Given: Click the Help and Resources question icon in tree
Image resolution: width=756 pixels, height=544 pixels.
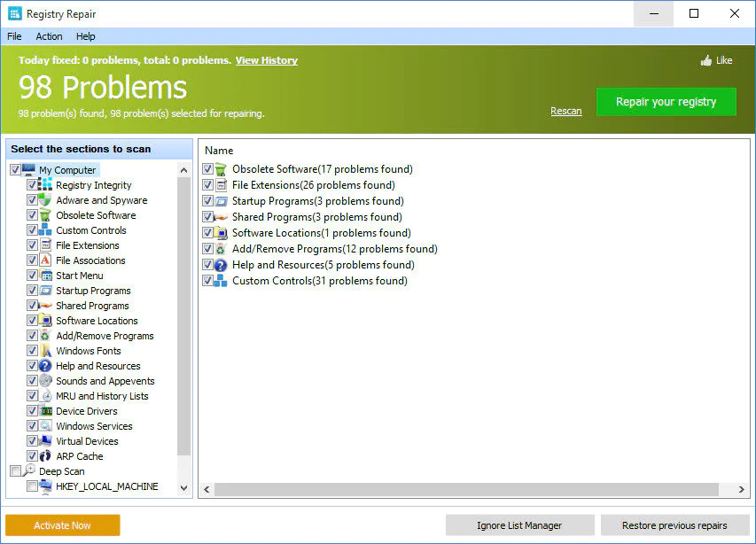Looking at the screenshot, I should 45,366.
